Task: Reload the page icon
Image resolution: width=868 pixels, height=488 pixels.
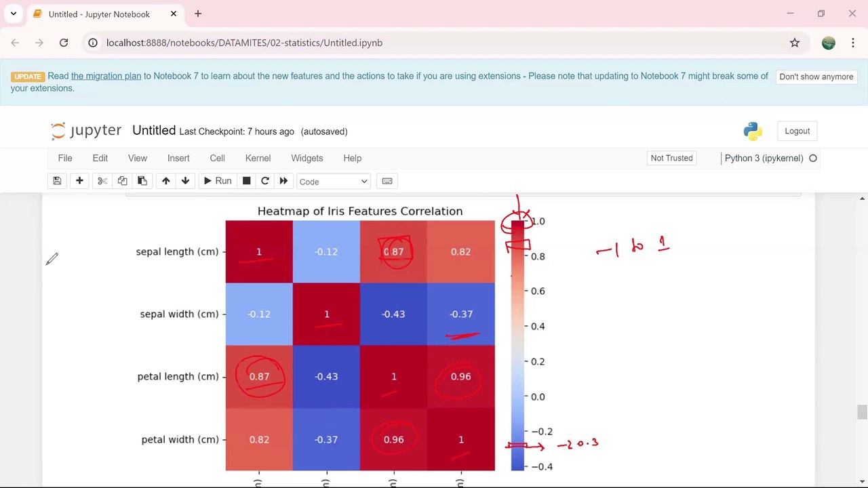Action: coord(64,43)
